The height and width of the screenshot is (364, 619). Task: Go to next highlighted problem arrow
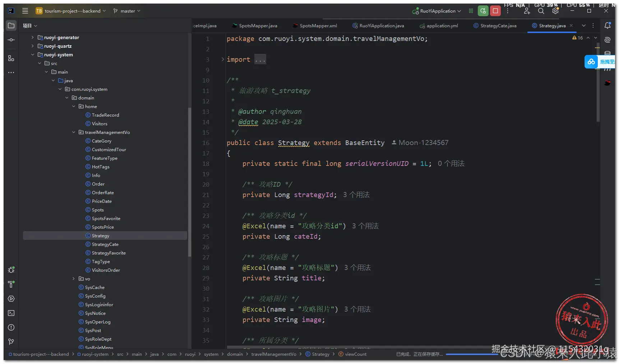596,38
